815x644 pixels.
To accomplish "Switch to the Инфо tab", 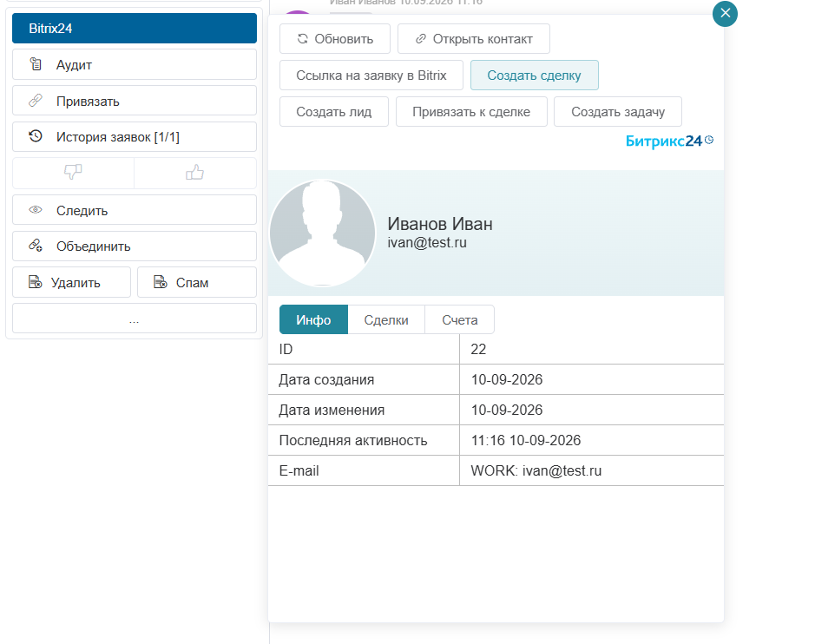I will point(313,319).
